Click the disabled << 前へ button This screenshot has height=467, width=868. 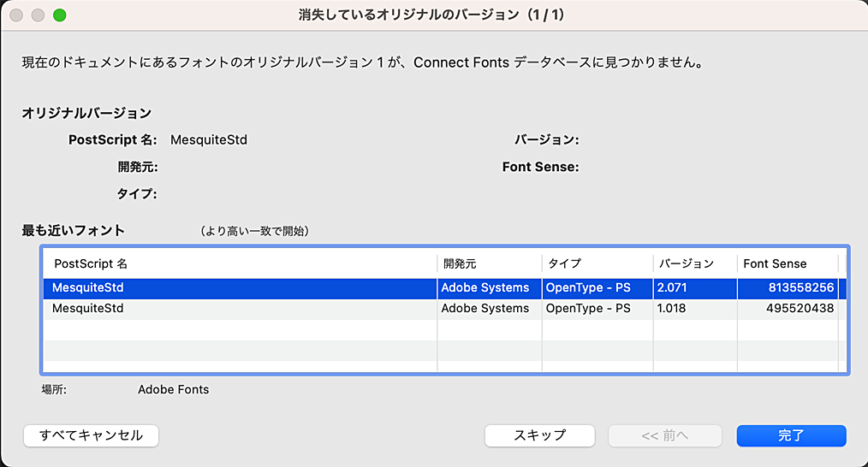pyautogui.click(x=664, y=435)
